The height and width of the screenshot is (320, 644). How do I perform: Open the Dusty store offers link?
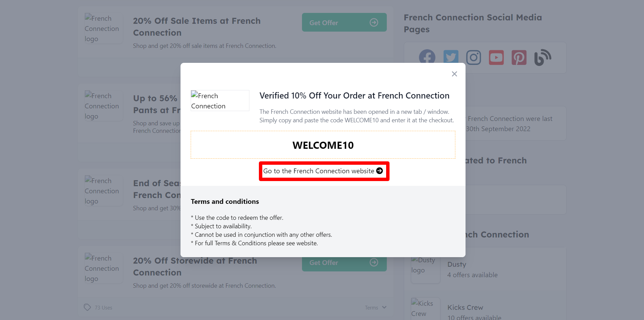click(x=472, y=269)
